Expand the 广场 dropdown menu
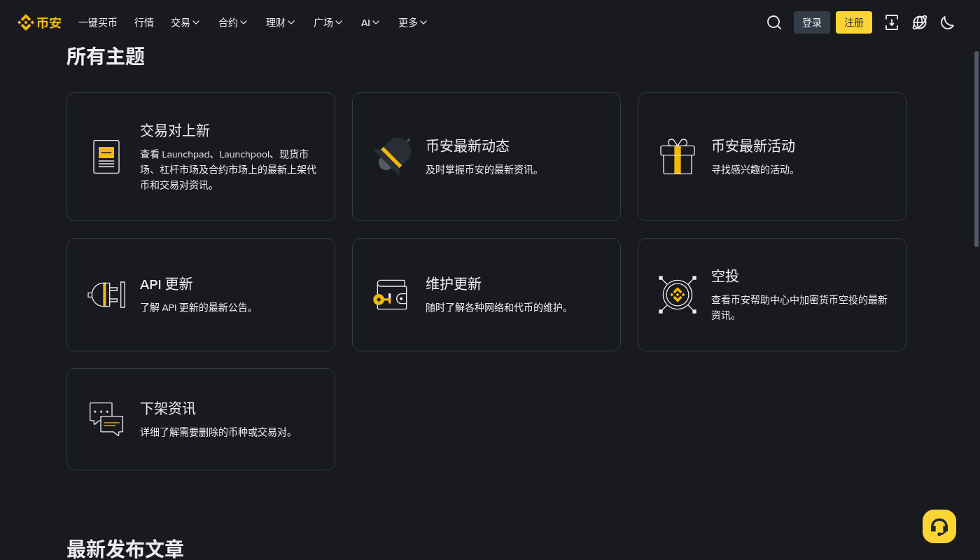980x560 pixels. click(x=328, y=22)
